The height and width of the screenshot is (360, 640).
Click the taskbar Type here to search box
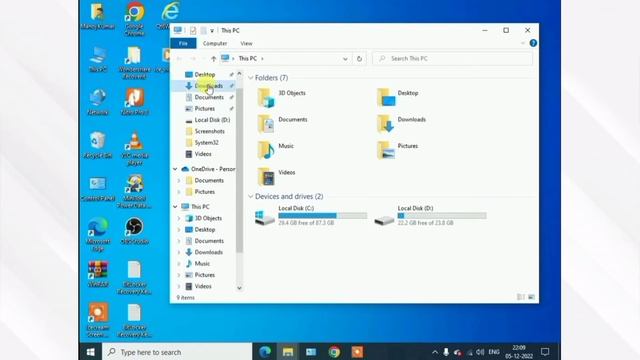[x=177, y=352]
